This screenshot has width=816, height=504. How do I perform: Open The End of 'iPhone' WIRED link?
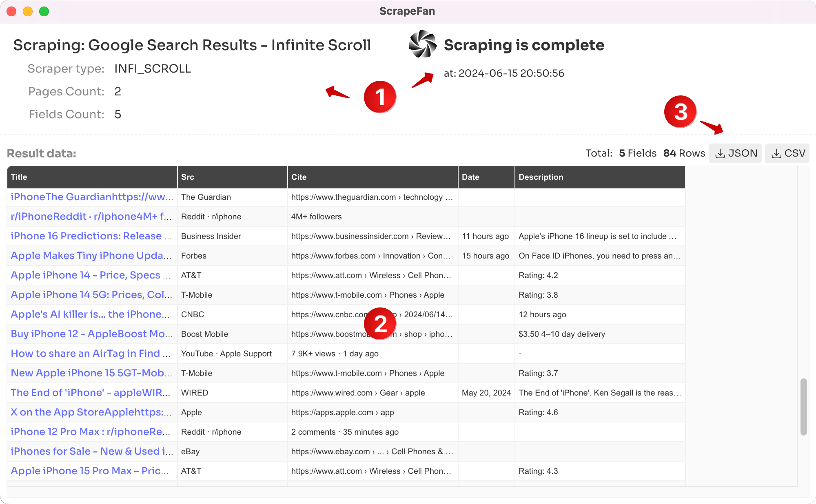tap(91, 393)
